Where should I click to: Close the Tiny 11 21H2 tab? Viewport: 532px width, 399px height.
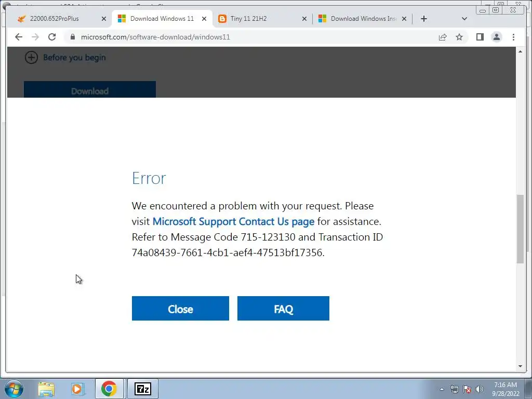point(304,19)
